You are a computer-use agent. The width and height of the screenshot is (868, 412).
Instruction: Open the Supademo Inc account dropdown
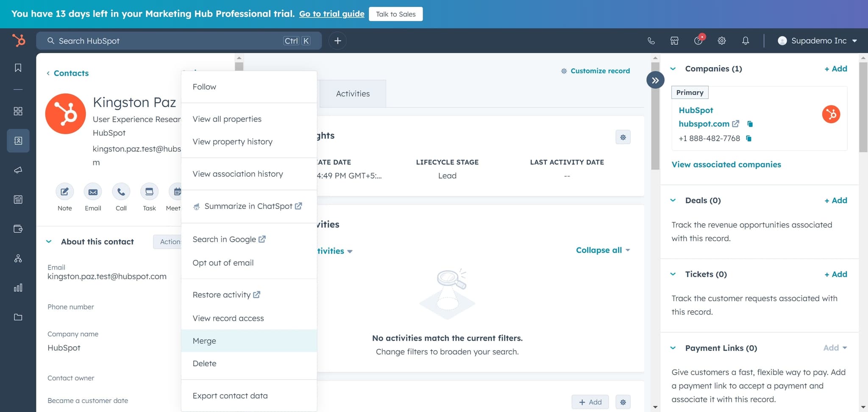pos(817,41)
